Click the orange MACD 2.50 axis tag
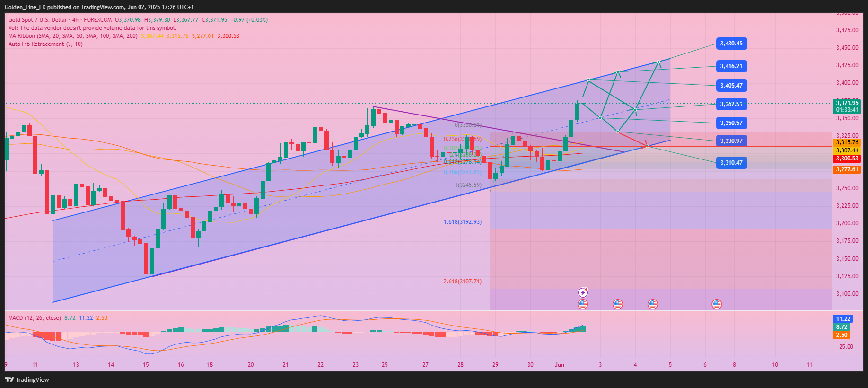The width and height of the screenshot is (868, 388). pos(842,335)
